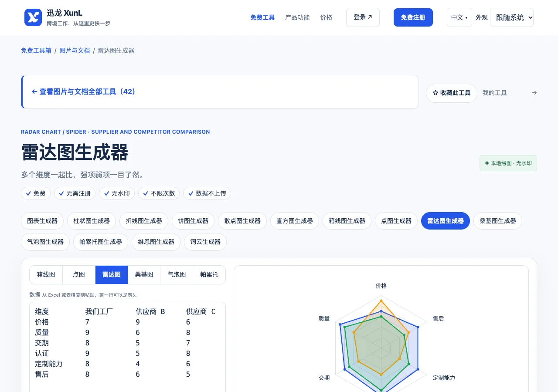Open the 折线图生成器 tool chip

coord(144,221)
